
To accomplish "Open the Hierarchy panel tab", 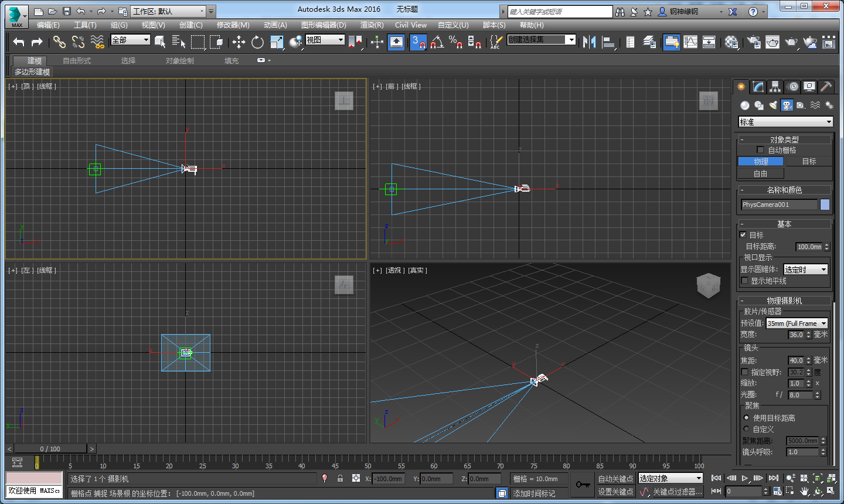I will point(775,87).
